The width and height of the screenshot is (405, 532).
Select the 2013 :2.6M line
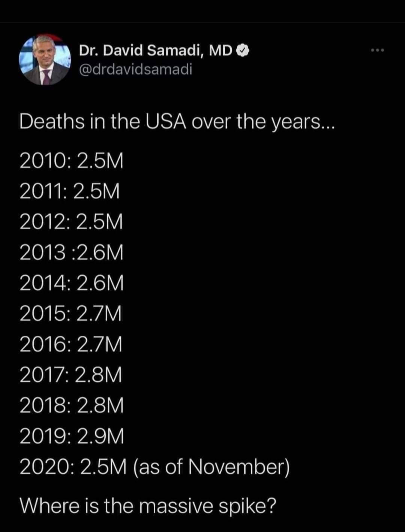point(71,253)
